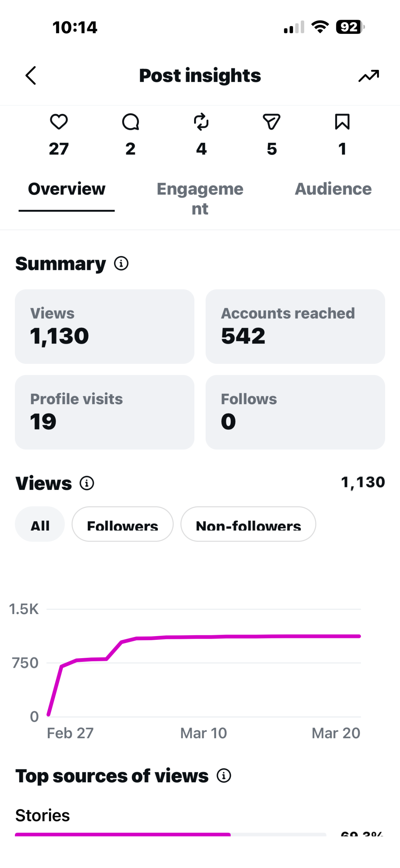Filter views by Followers
The height and width of the screenshot is (868, 400).
click(123, 524)
